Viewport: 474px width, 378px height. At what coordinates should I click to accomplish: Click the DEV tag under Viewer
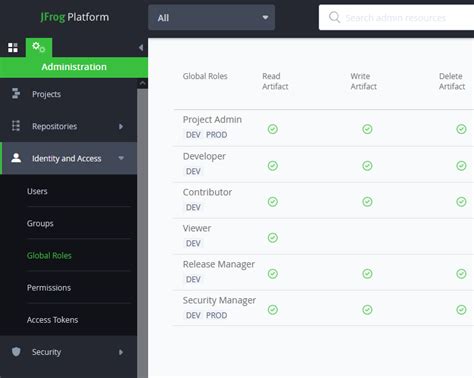tap(193, 243)
